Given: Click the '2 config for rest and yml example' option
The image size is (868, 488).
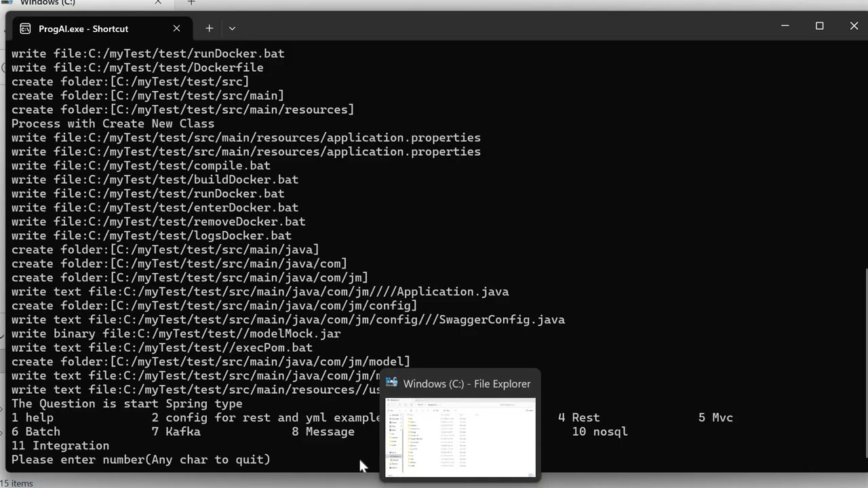Looking at the screenshot, I should (x=267, y=418).
